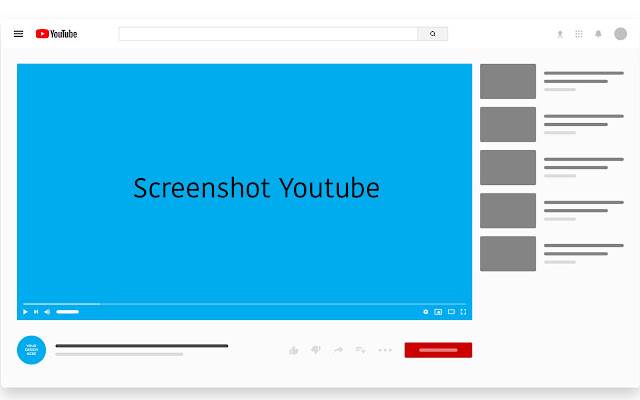Mute the video speaker icon
This screenshot has height=400, width=640.
[47, 312]
